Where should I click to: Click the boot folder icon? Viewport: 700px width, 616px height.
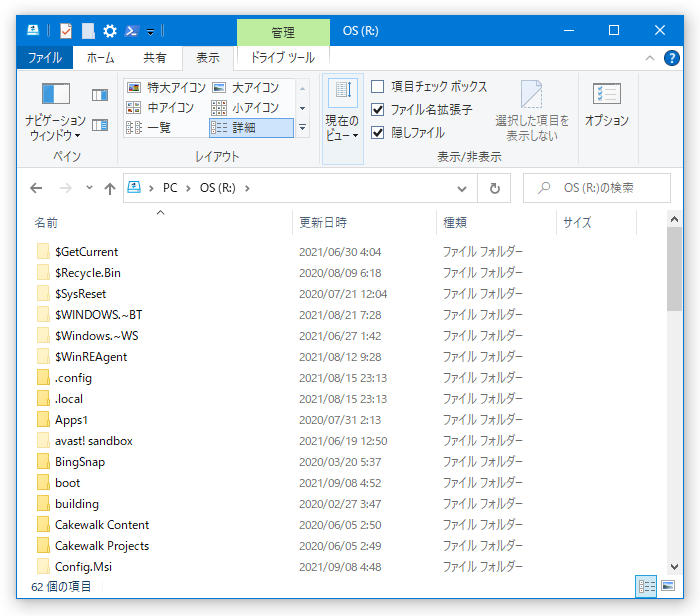pos(43,482)
